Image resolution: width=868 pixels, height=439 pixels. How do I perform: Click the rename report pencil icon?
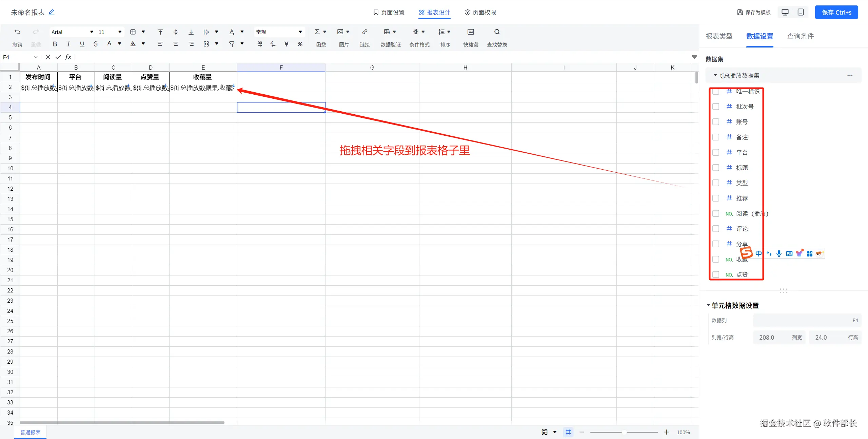click(x=52, y=12)
